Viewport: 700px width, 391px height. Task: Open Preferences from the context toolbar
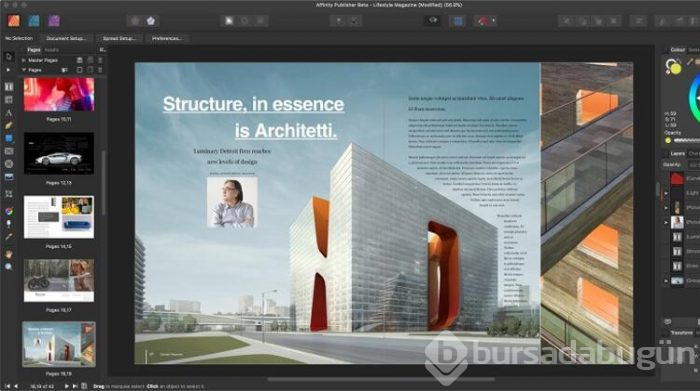[167, 38]
